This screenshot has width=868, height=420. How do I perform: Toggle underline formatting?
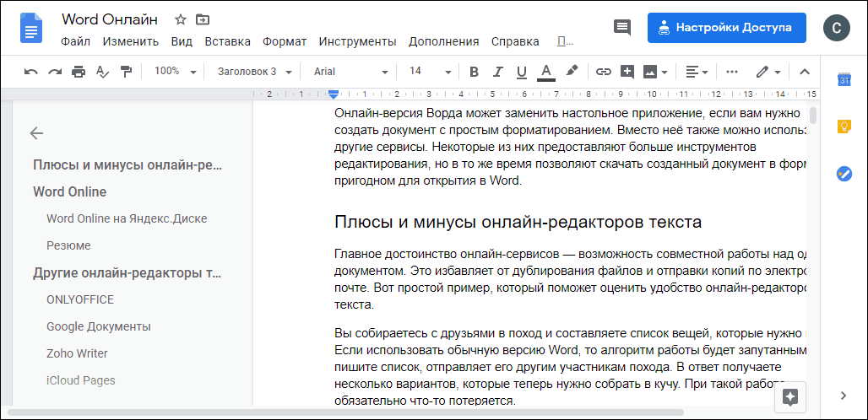coord(522,72)
